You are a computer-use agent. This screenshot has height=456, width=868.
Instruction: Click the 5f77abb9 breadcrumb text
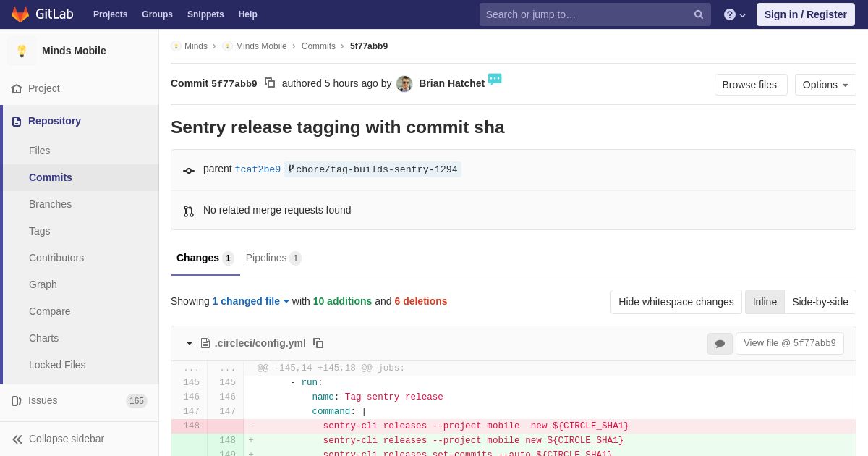369,46
